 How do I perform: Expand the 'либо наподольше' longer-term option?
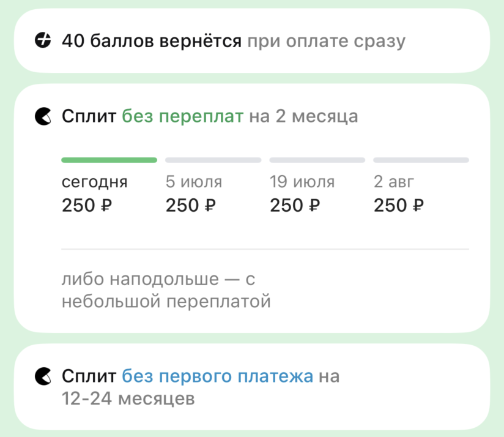pyautogui.click(x=166, y=290)
